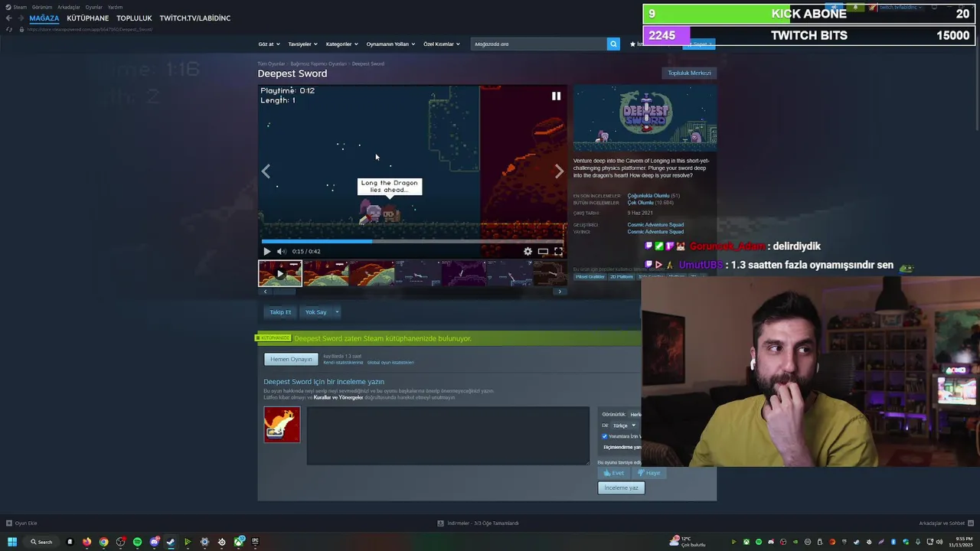Enter fullscreen on the trailer video
Image resolution: width=980 pixels, height=551 pixels.
[558, 251]
